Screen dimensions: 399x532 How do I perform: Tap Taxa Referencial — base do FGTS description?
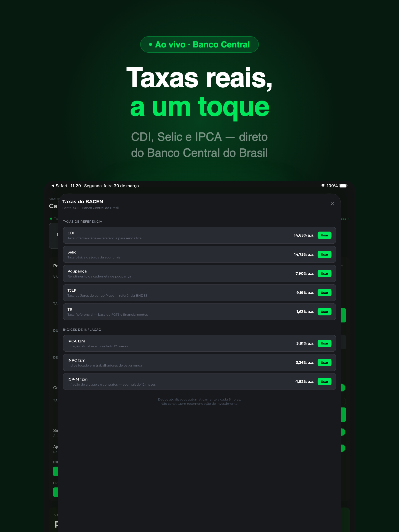coord(108,314)
